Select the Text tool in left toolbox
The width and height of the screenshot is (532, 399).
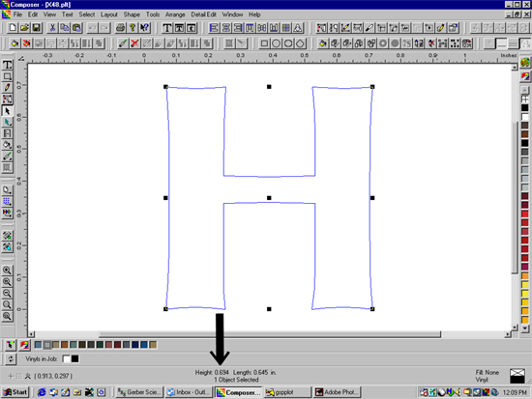7,65
